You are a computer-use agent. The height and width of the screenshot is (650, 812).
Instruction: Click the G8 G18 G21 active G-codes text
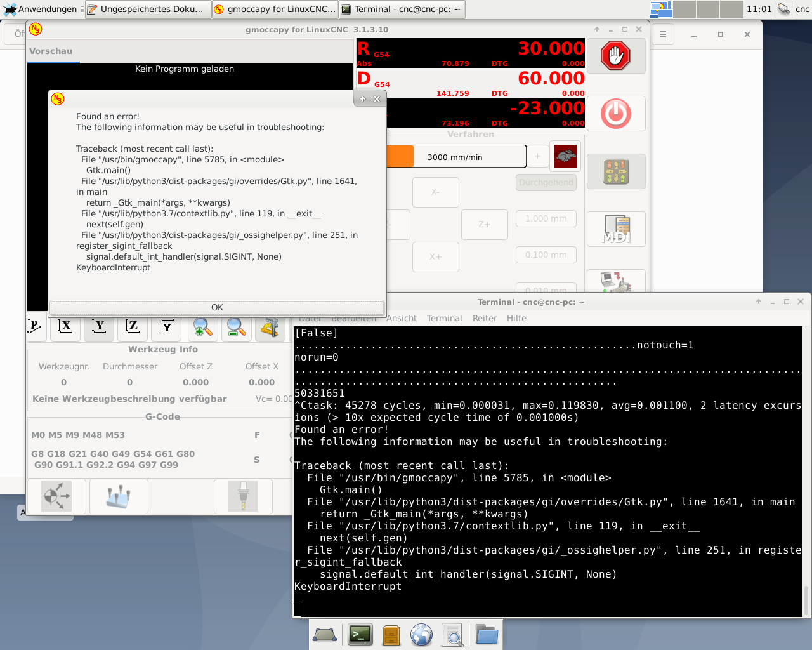point(113,460)
